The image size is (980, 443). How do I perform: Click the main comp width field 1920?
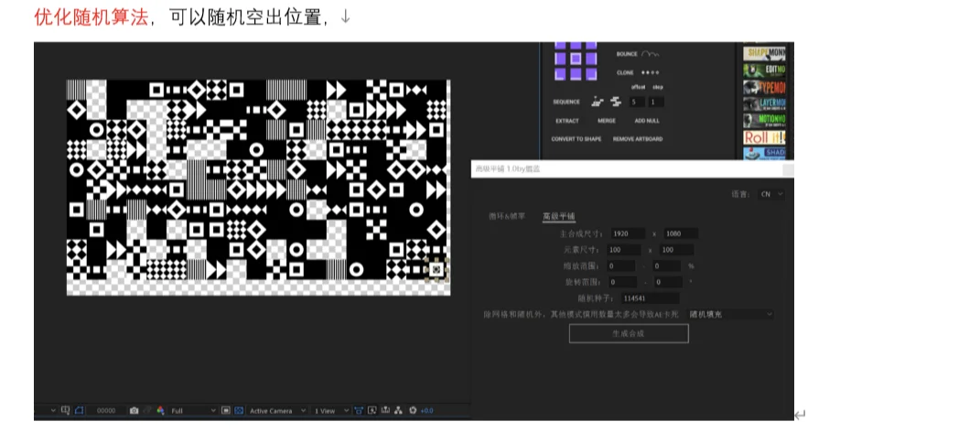coord(628,233)
